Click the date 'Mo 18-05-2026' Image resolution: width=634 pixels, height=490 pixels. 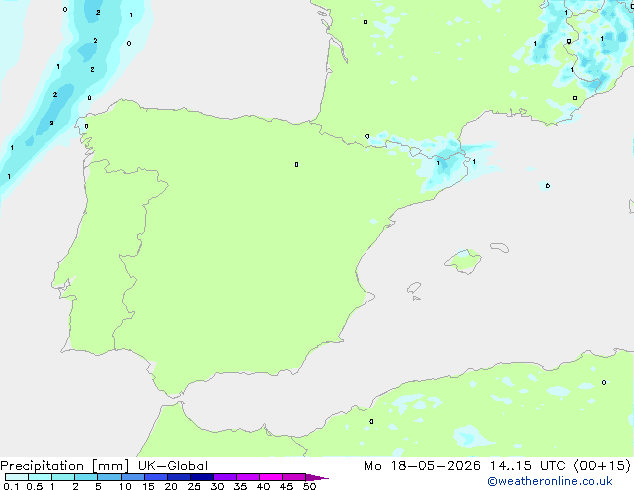tap(422, 466)
